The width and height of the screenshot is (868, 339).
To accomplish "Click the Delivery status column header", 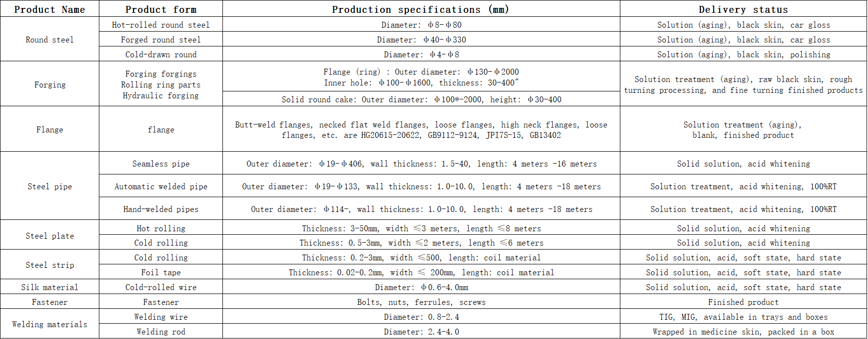I will 743,9.
